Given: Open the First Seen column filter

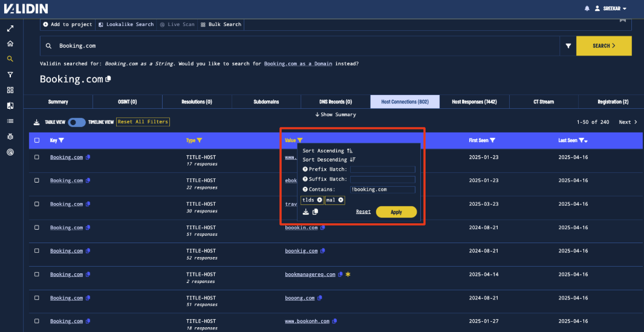Looking at the screenshot, I should coord(492,140).
